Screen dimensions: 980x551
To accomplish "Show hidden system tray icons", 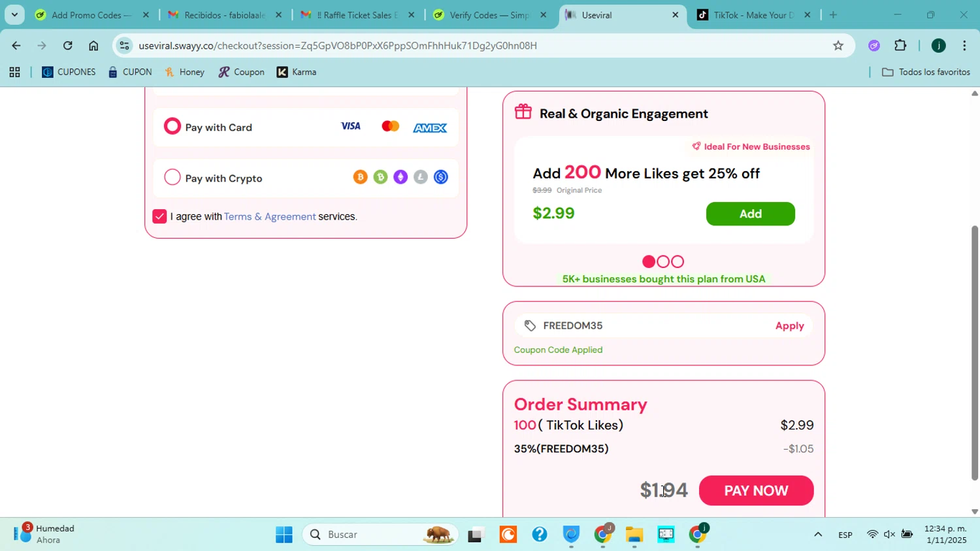I will pos(817,535).
